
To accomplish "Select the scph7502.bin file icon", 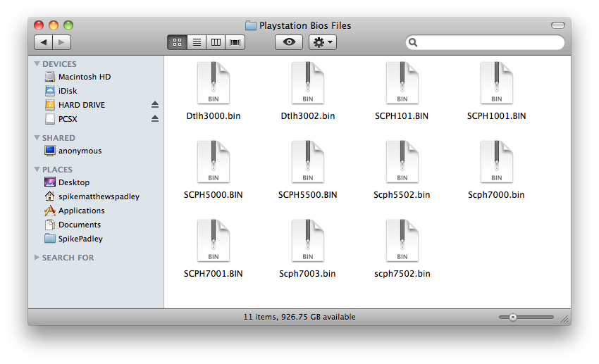I will click(402, 241).
